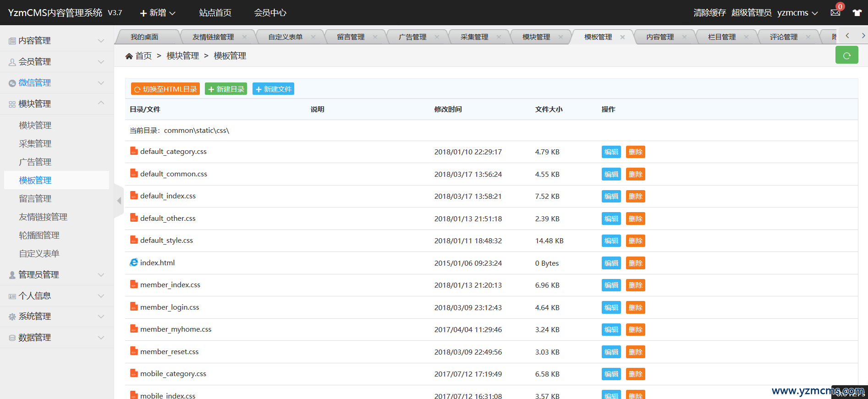
Task: Collapse the 模块管理 sidebar section
Action: [57, 104]
